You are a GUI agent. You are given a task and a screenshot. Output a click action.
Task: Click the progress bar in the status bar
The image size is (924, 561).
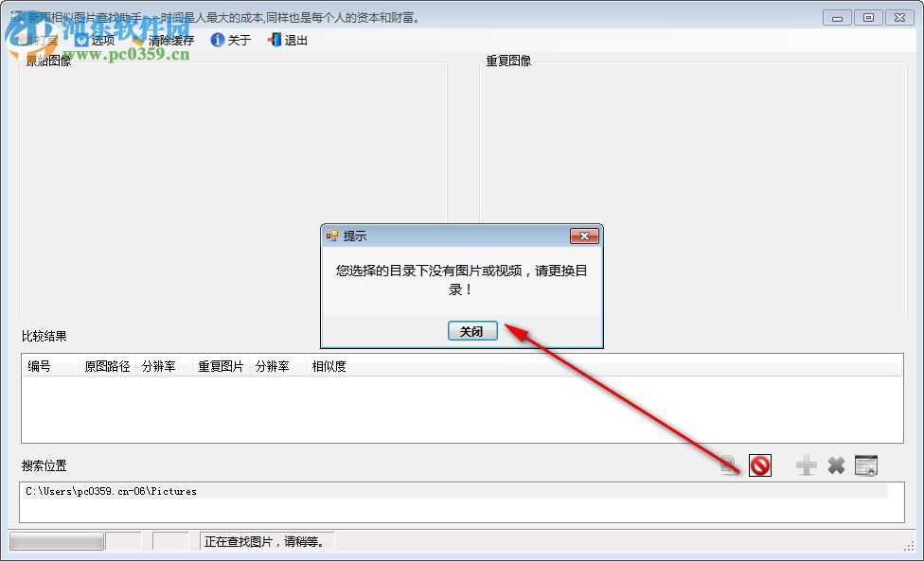point(54,540)
